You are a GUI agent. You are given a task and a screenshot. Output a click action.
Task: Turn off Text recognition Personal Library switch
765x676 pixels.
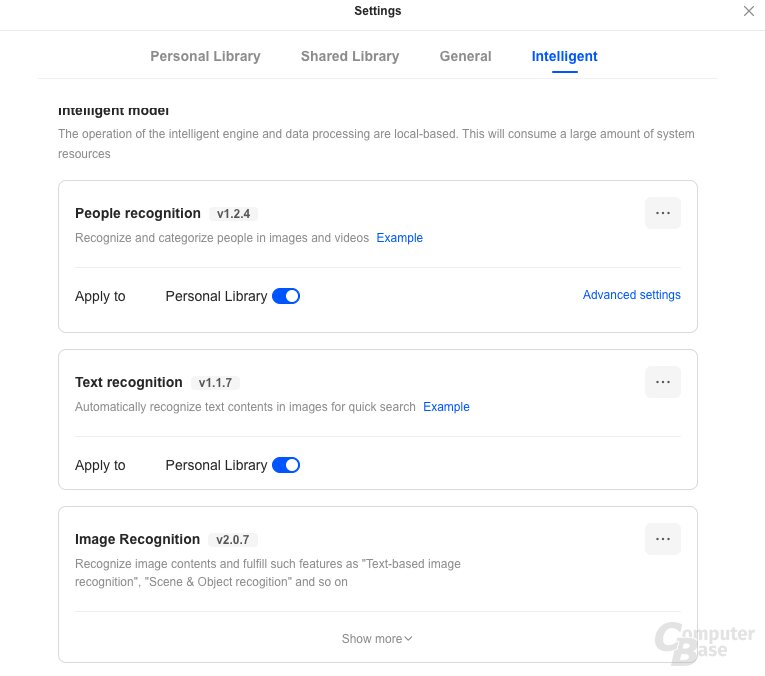[x=286, y=465]
